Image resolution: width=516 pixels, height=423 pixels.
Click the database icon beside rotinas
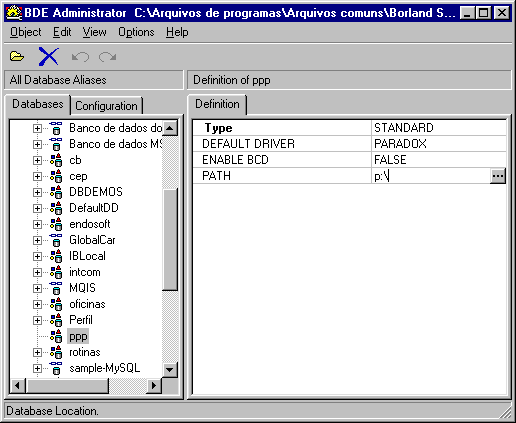pos(56,352)
